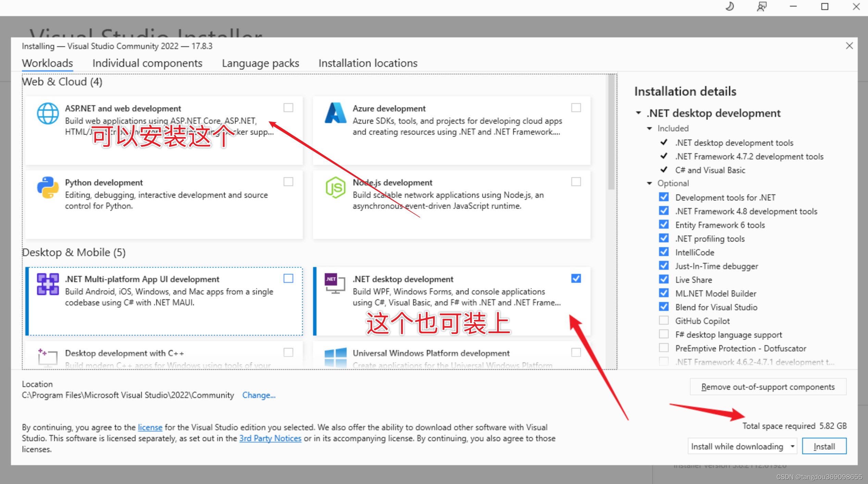Viewport: 868px width, 484px height.
Task: Select the ASP.NET and web development title
Action: pyautogui.click(x=123, y=108)
